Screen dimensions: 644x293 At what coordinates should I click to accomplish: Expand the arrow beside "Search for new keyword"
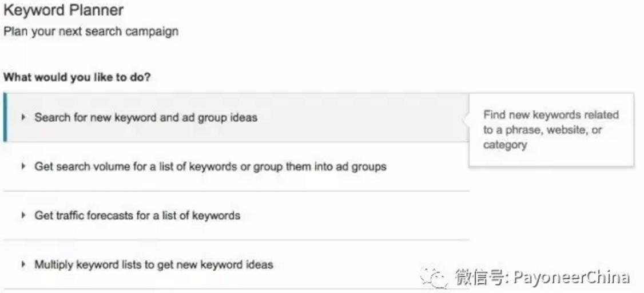point(23,117)
